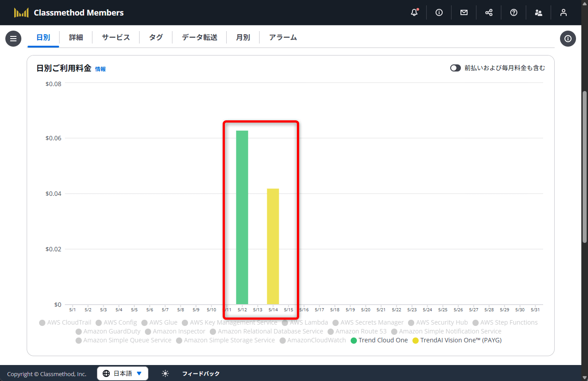Click the yellow TrendAI Vision One bar

[x=273, y=246]
